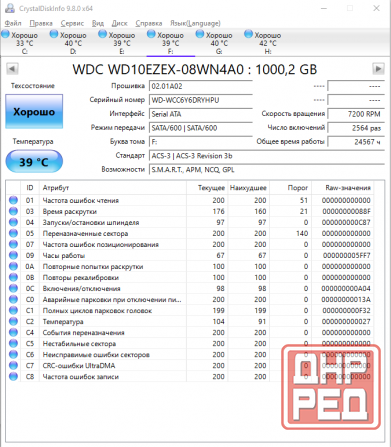Click status icon of attribute C1 row
391x447 pixels.
tap(13, 310)
